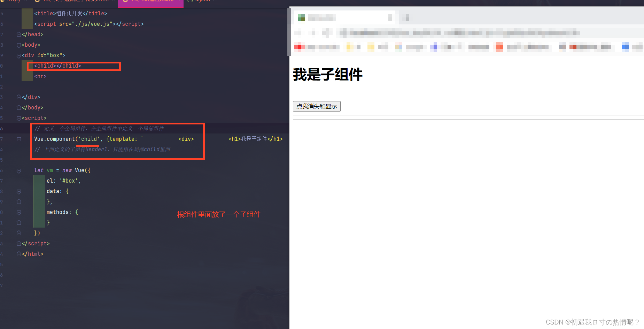Collapse the 'let vm = new Vue' fold marker

coord(19,170)
